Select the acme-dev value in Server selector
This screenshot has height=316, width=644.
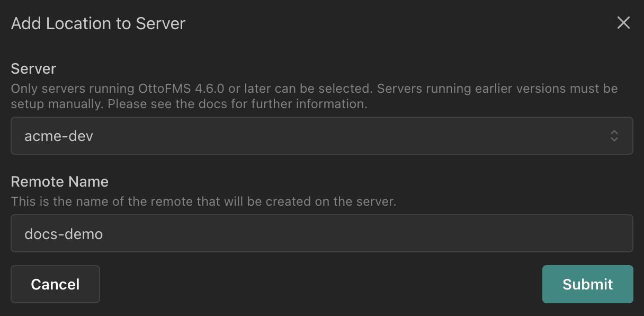[59, 136]
